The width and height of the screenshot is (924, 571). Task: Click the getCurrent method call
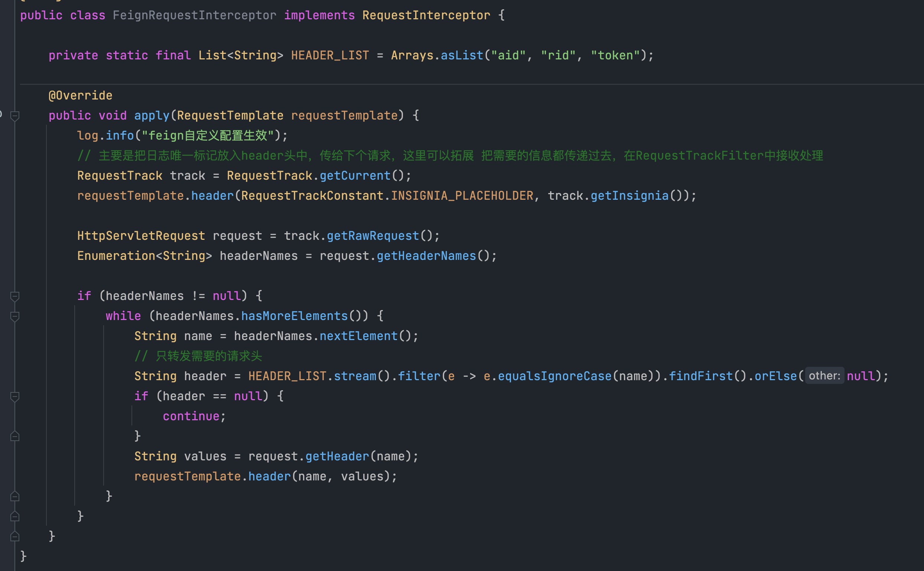[355, 176]
